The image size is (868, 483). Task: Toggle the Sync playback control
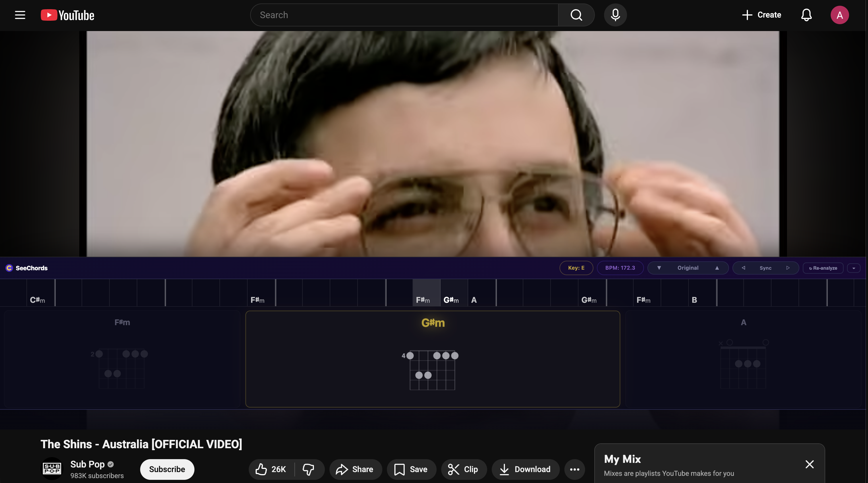pos(765,268)
